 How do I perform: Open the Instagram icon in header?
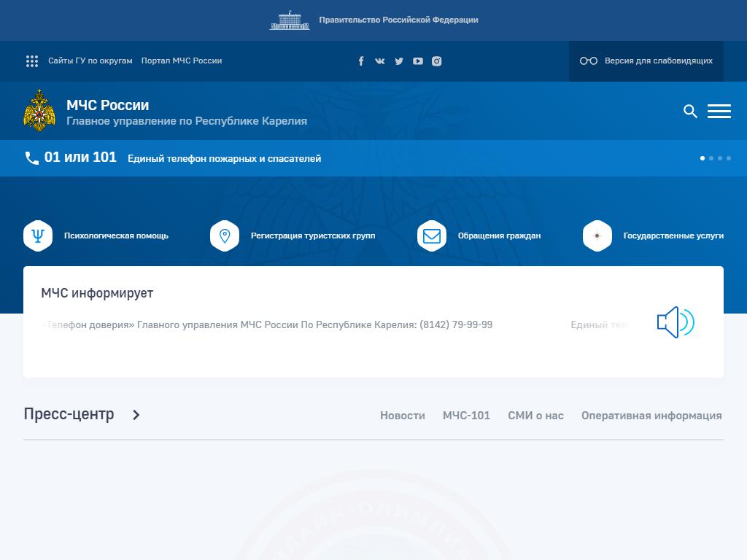pos(437,61)
